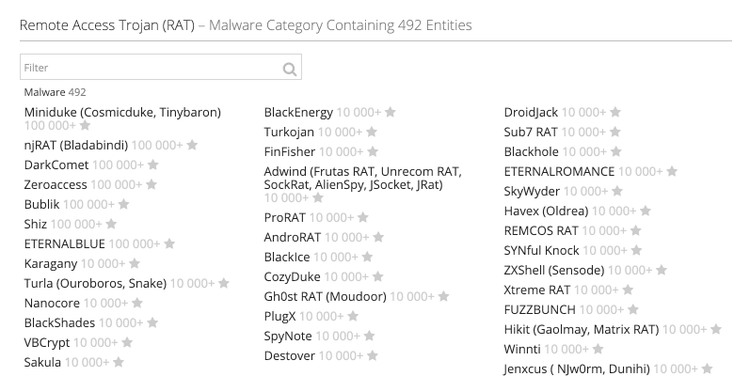Screen dimensions: 750x392
Task: Favorite njRAT (Bladabindi) with its star
Action: pos(192,145)
